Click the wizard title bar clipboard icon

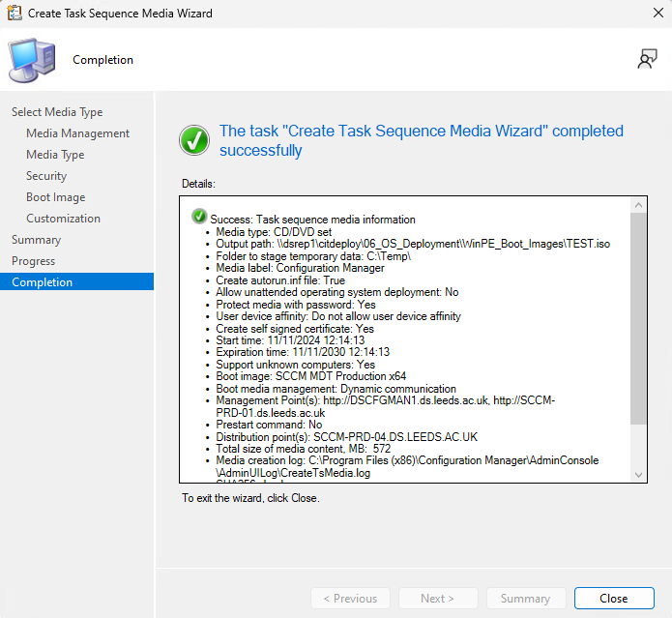coord(15,14)
